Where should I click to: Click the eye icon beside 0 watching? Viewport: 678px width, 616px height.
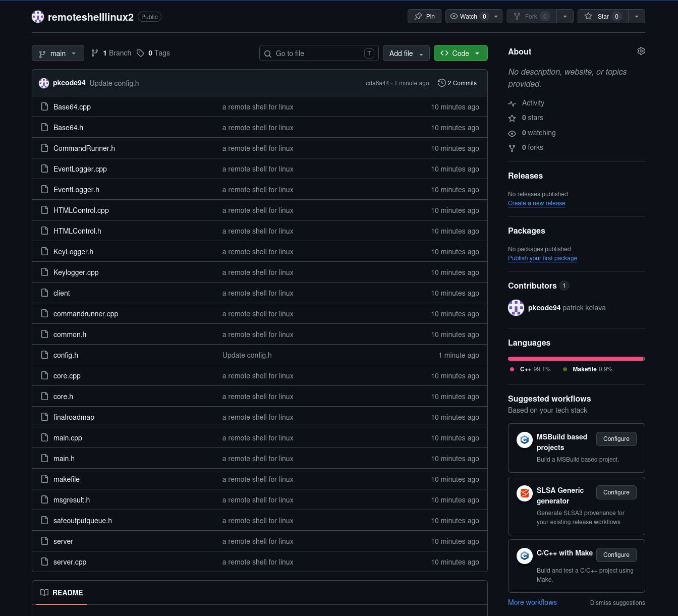point(512,133)
